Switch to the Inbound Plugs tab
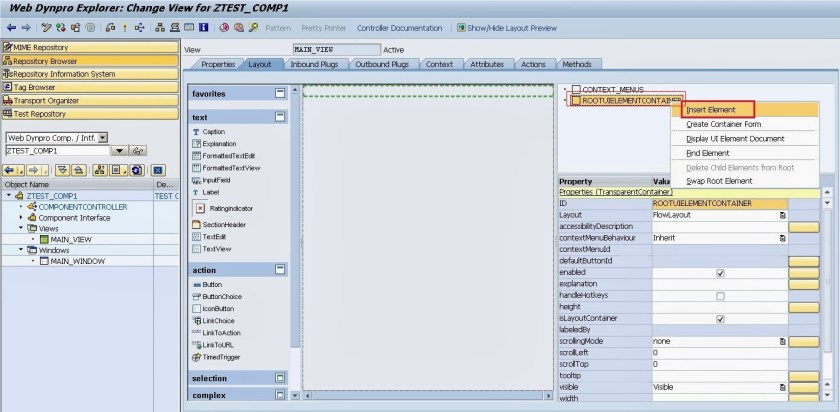The image size is (840, 412). 314,64
